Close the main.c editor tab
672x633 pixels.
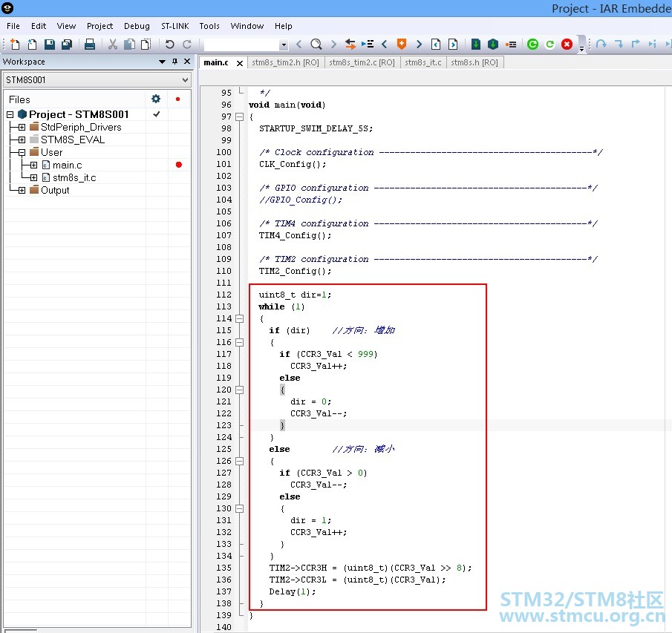[x=240, y=63]
